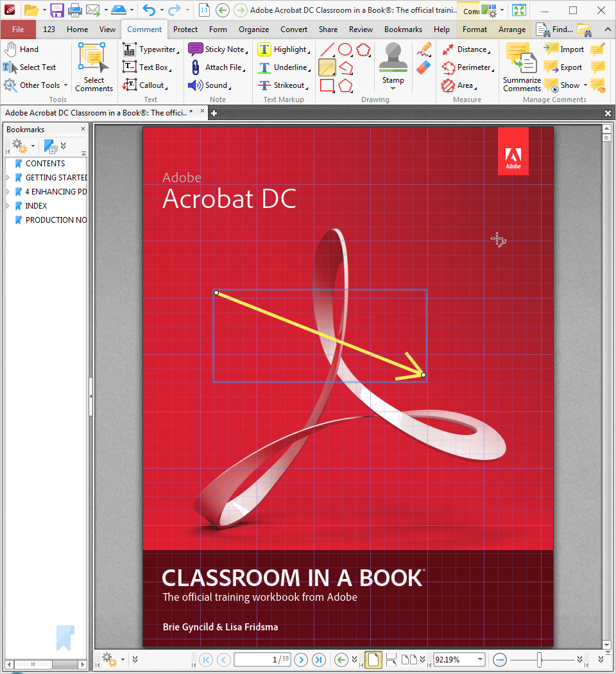This screenshot has height=674, width=616.
Task: Select the Pencil drawing tool
Action: point(424,49)
